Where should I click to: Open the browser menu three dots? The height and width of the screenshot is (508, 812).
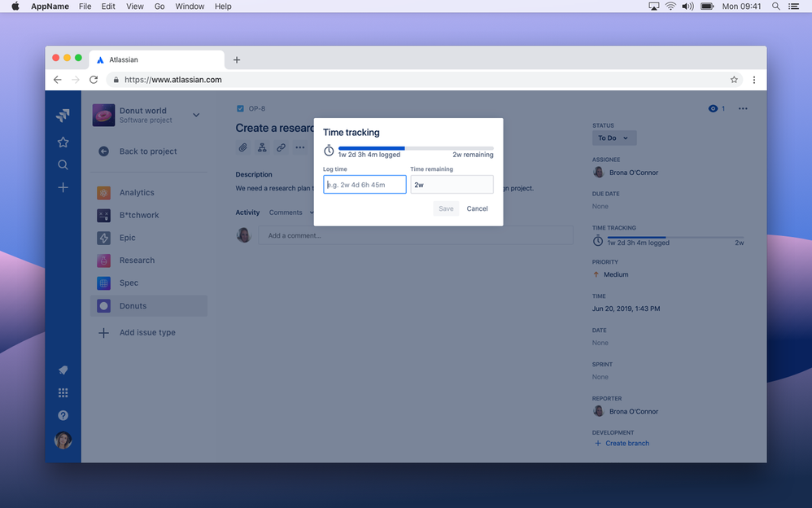(754, 80)
